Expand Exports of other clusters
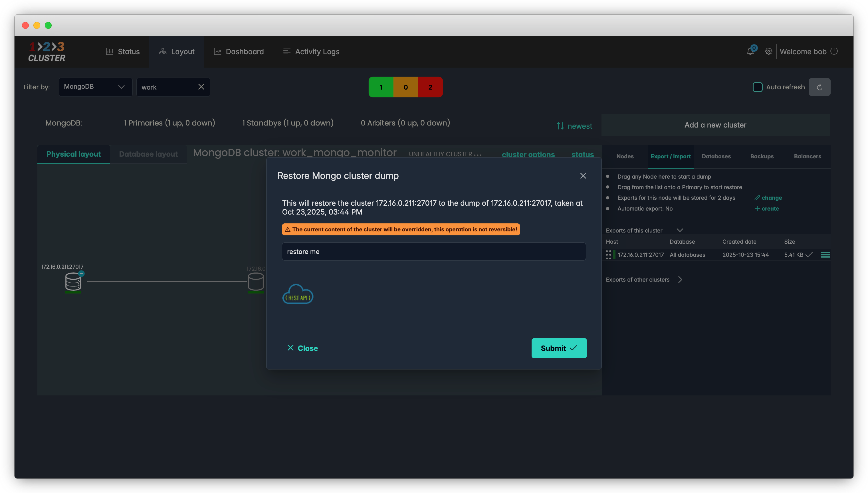868x493 pixels. pos(680,280)
